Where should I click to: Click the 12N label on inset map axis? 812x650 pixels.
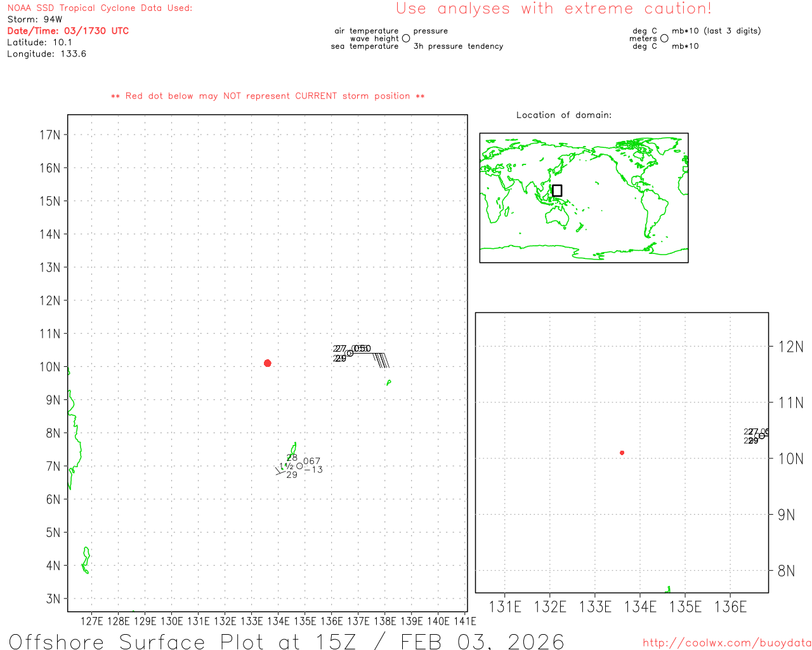(x=790, y=347)
